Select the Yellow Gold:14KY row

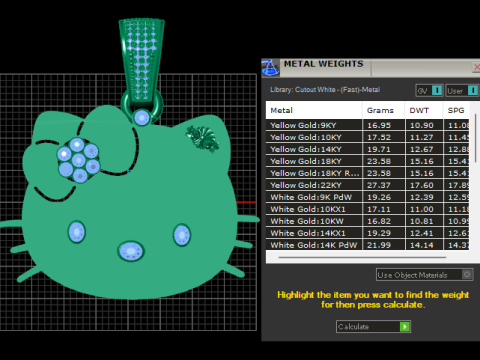pos(368,149)
